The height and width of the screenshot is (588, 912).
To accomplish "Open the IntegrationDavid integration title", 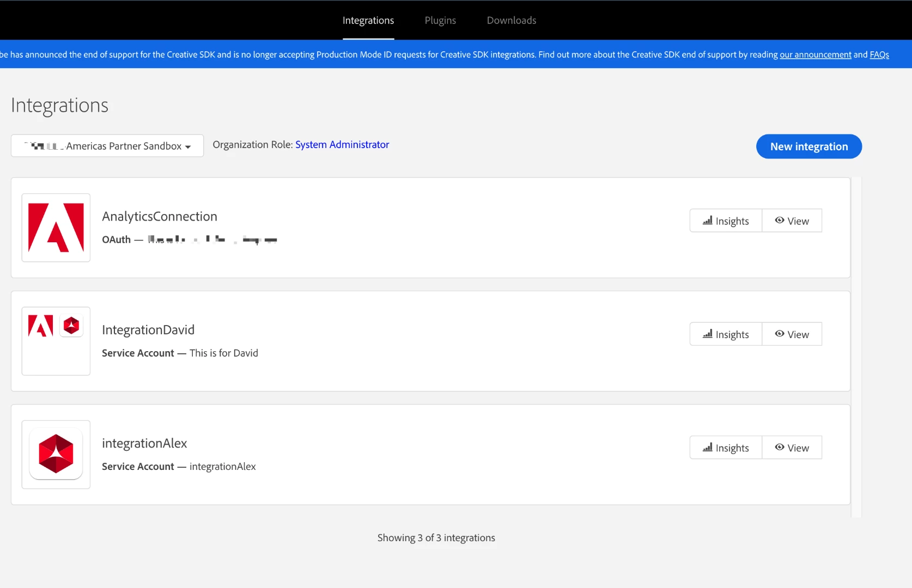I will (148, 330).
